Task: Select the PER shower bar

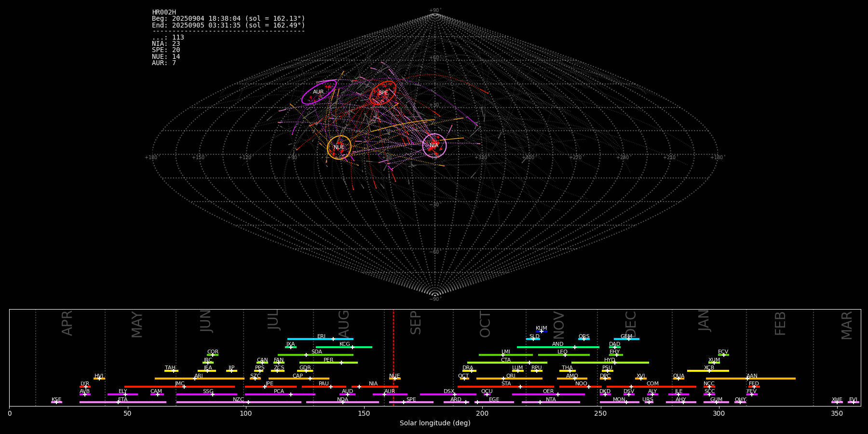Action: pos(328,363)
